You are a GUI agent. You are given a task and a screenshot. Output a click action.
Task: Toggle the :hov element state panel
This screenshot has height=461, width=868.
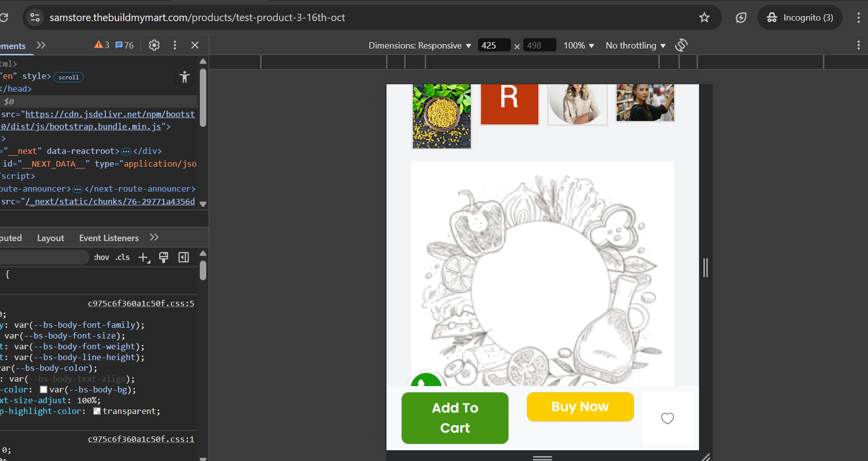coord(101,257)
